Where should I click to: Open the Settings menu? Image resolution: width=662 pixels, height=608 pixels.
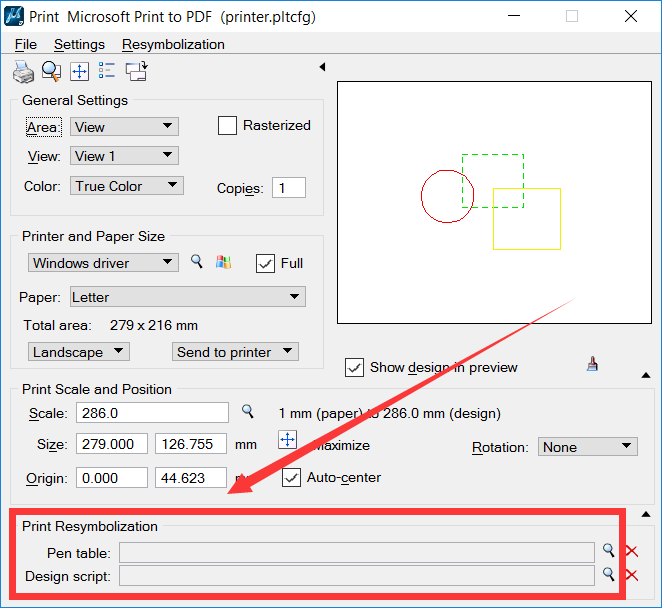coord(79,44)
